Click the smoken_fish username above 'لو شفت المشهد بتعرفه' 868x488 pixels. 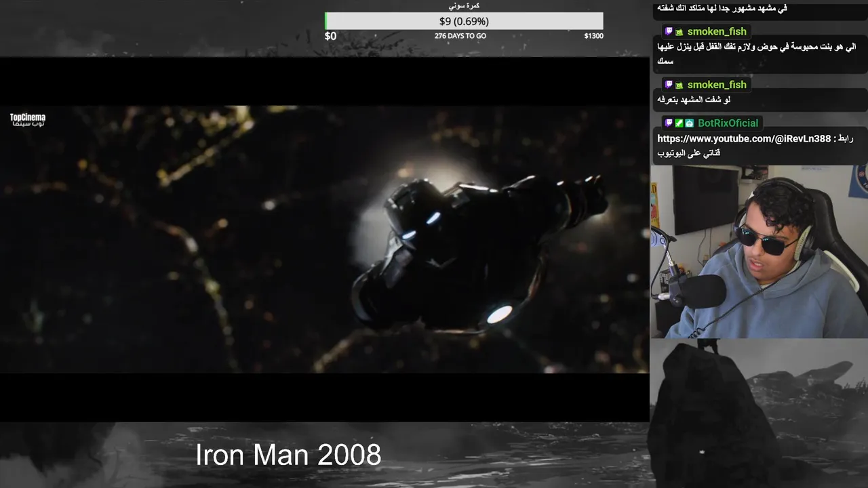pyautogui.click(x=717, y=85)
